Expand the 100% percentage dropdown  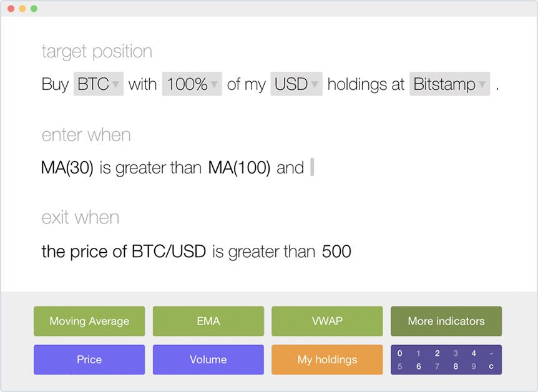[192, 84]
